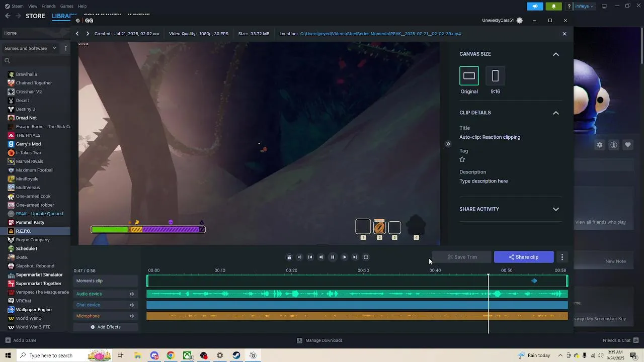The image size is (644, 362).
Task: Open Steam announcements megaphone button
Action: pos(535,6)
